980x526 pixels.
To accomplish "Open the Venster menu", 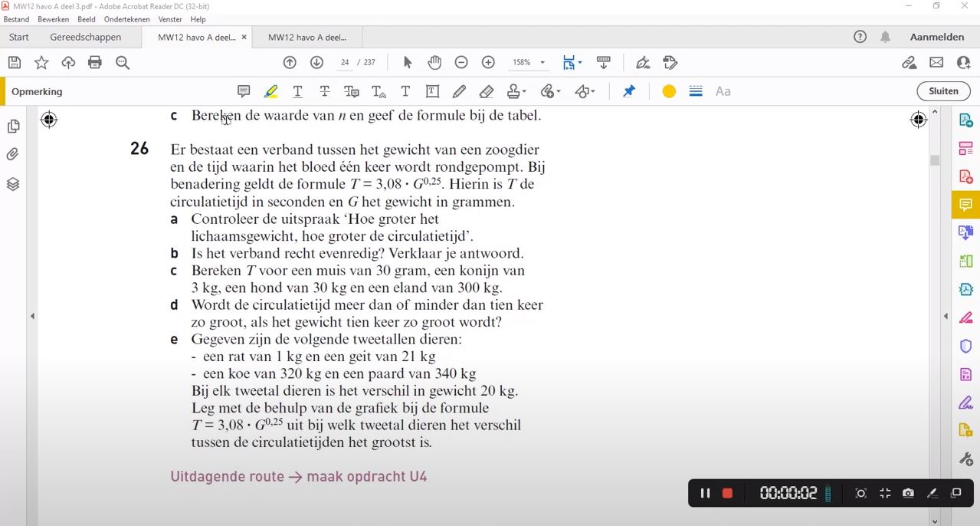I will coord(170,19).
